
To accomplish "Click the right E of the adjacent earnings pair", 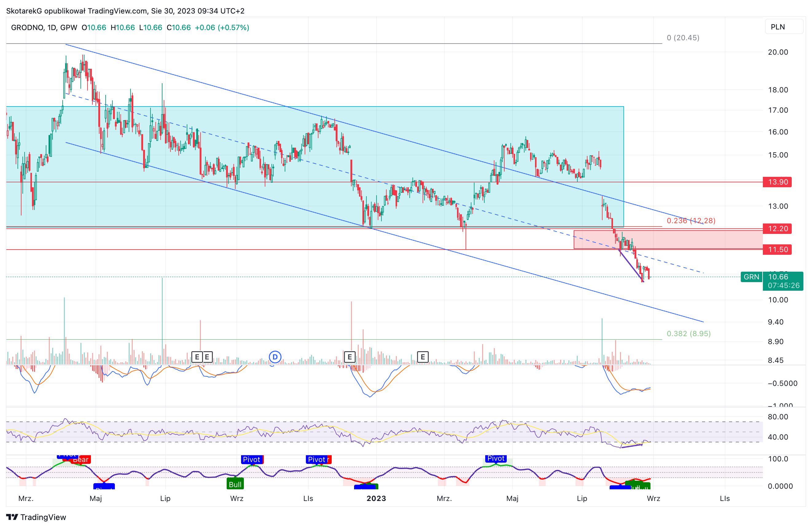I will 207,357.
